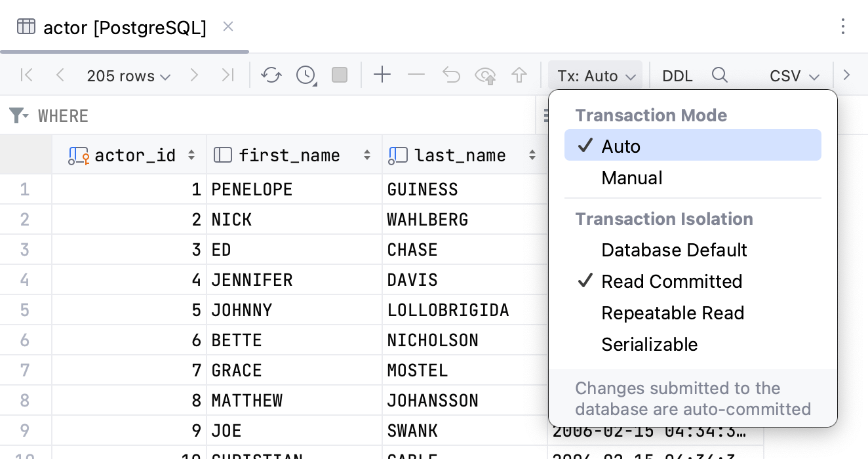Viewport: 868px width, 459px height.
Task: Open the three-dot more options menu
Action: coord(844,26)
